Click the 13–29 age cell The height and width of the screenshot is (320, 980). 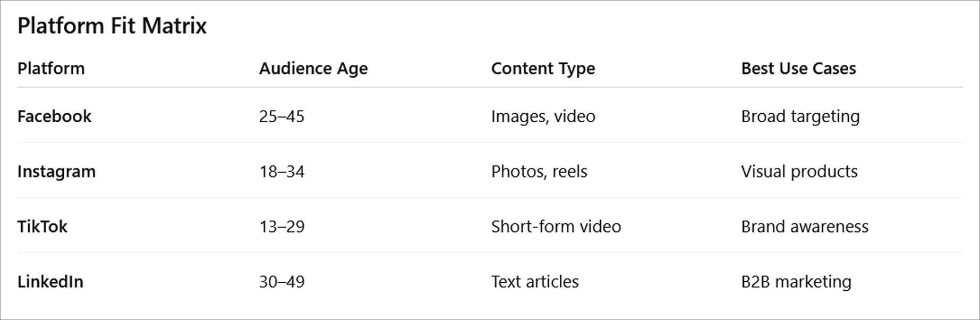click(282, 227)
